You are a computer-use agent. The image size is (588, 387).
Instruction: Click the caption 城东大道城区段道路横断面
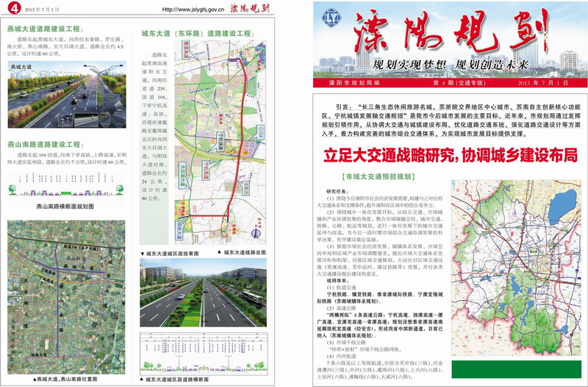pos(174,379)
